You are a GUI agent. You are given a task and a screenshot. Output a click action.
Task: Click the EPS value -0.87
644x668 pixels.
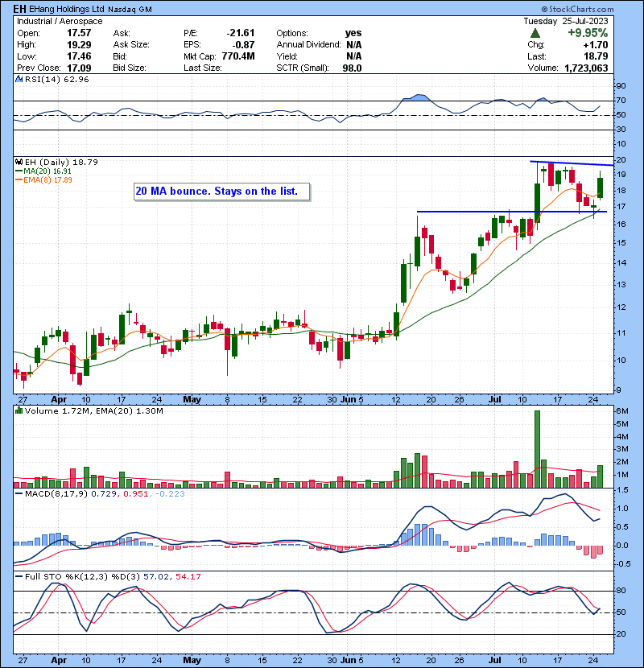pos(243,45)
